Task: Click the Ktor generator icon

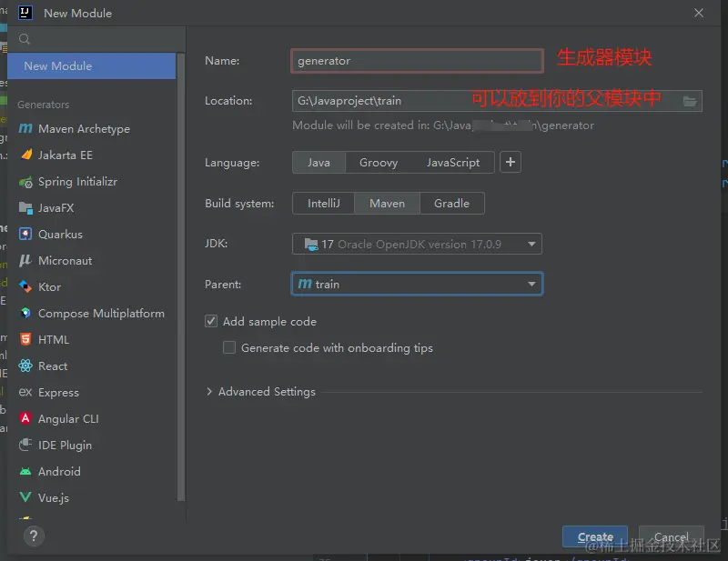Action: [x=25, y=286]
